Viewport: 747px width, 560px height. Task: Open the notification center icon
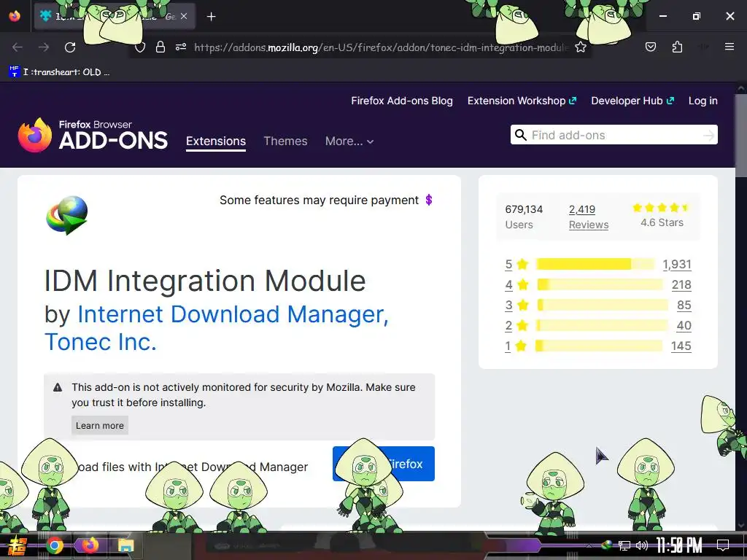click(x=723, y=545)
